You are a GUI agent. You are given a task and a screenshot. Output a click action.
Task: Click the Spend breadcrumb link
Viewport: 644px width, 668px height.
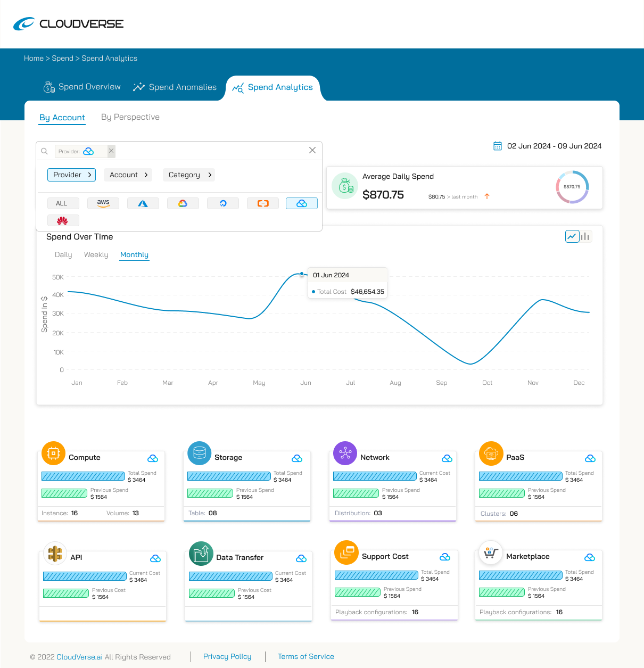(62, 58)
